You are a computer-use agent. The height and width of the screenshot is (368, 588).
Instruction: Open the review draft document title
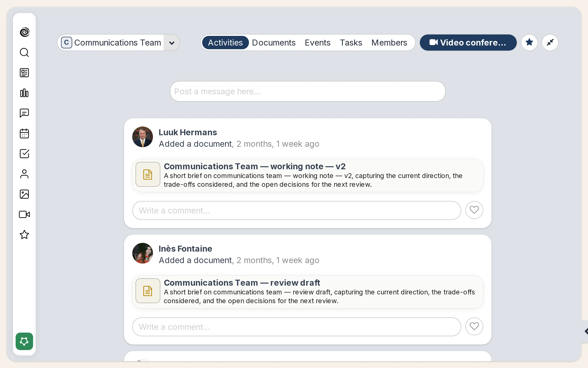pyautogui.click(x=242, y=283)
